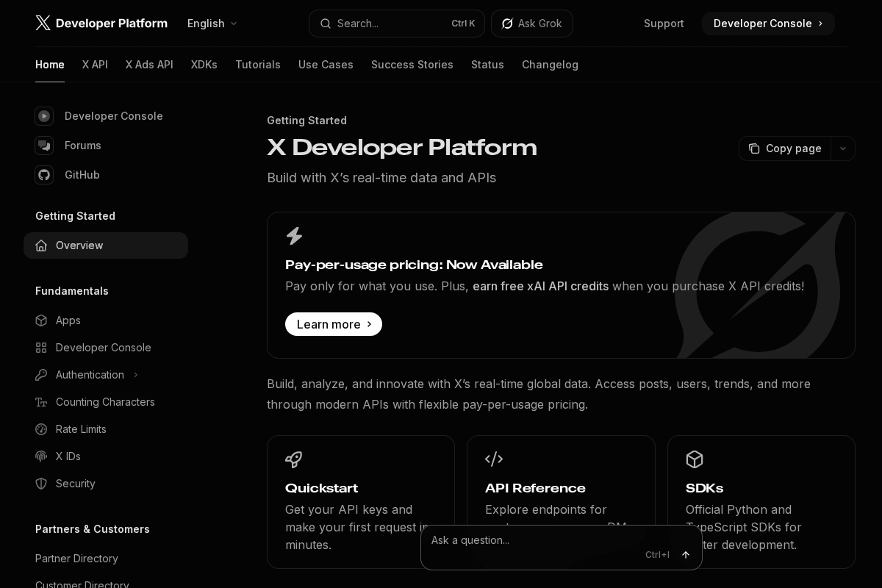
Task: Click the X IDs fingerprint icon
Action: pos(41,456)
